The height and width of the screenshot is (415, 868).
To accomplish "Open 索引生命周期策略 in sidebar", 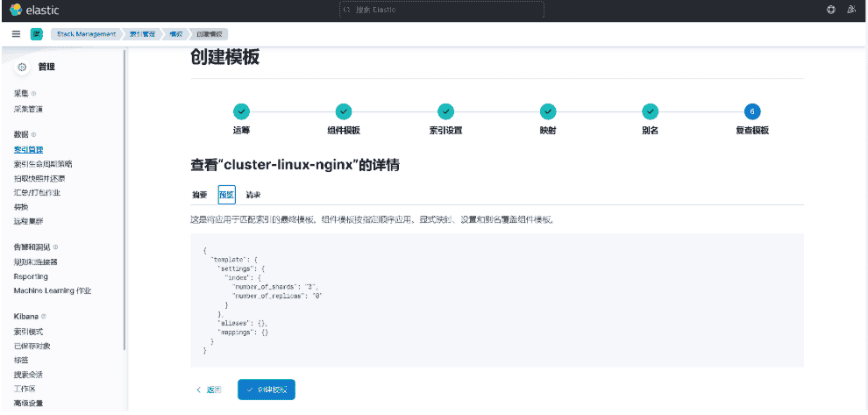I will [43, 164].
